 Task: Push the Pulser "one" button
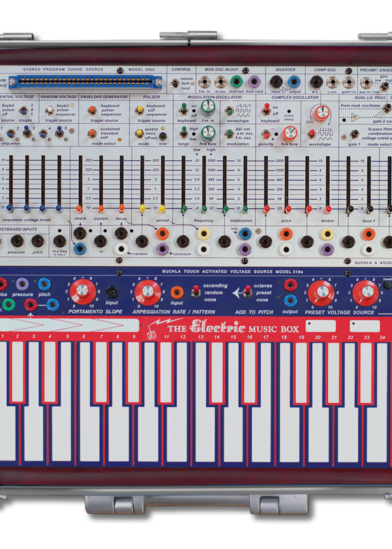(163, 136)
